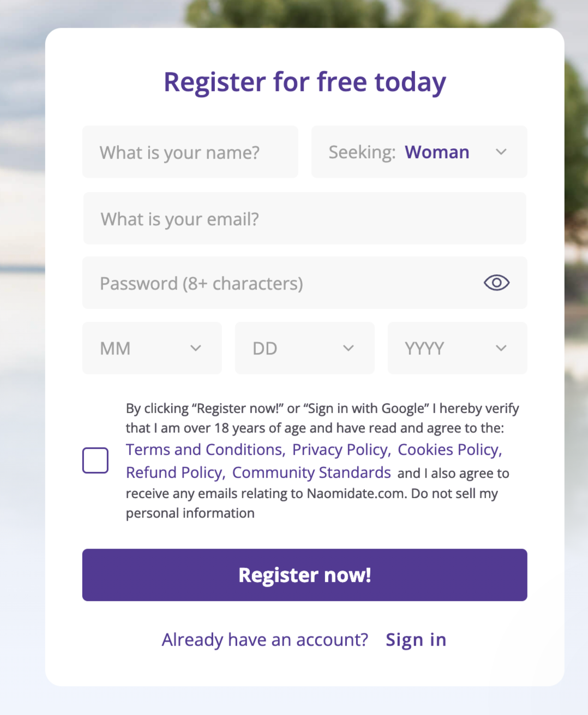Click the email input field

coord(304,218)
